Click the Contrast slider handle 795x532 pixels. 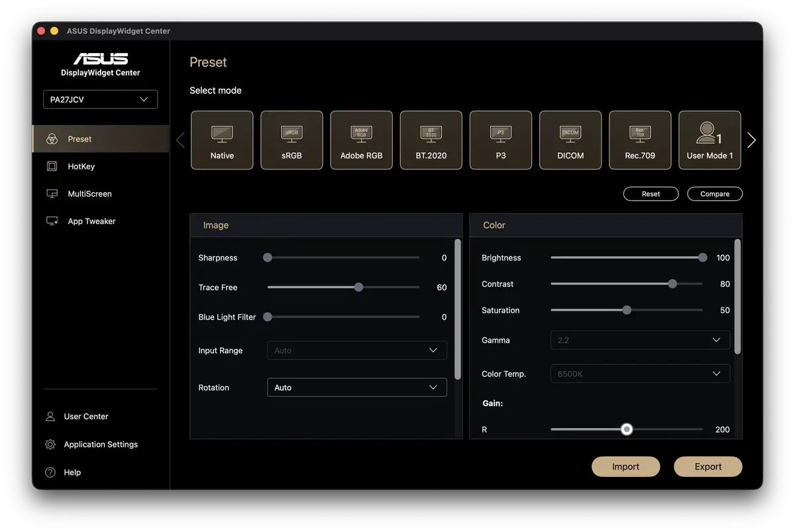coord(672,284)
